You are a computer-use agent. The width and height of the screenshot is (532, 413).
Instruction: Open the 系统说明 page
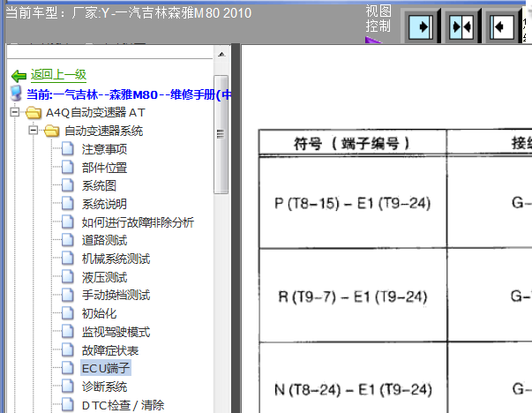point(104,205)
